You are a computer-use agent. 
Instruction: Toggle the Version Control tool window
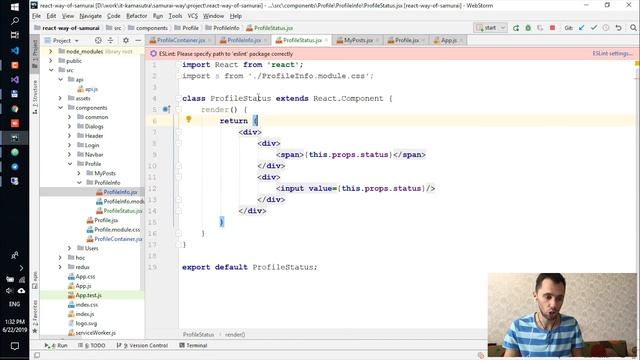(x=142, y=345)
